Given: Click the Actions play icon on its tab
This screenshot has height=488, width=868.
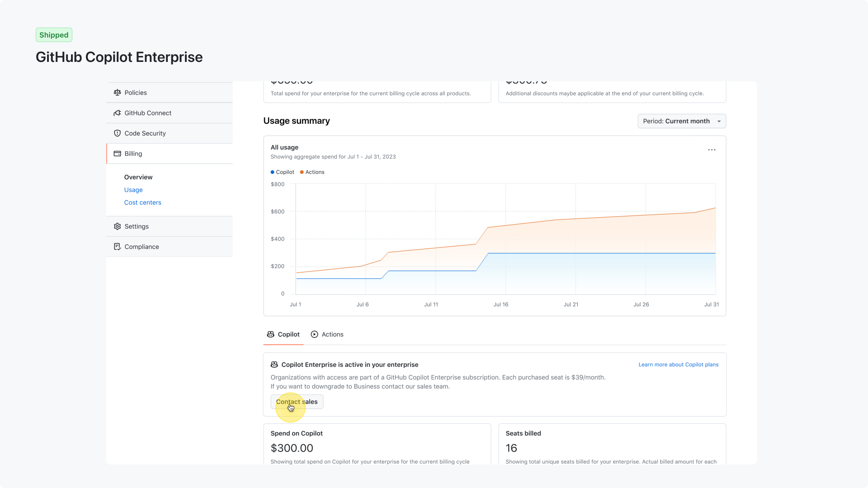Looking at the screenshot, I should click(x=314, y=334).
